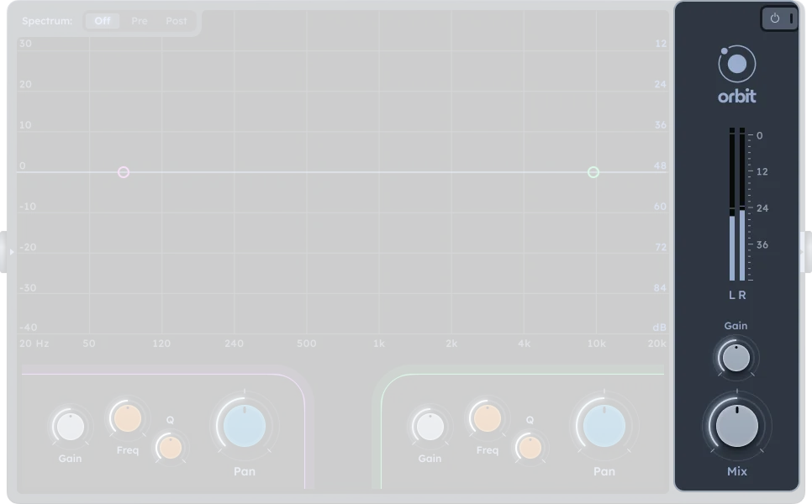
Task: Click the green band Q knob
Action: [530, 448]
